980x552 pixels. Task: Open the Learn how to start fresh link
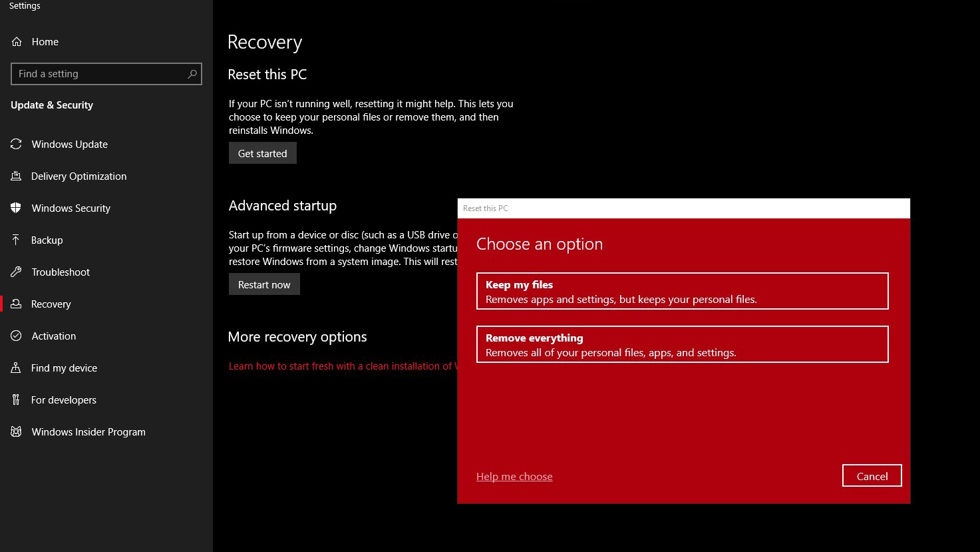click(343, 366)
